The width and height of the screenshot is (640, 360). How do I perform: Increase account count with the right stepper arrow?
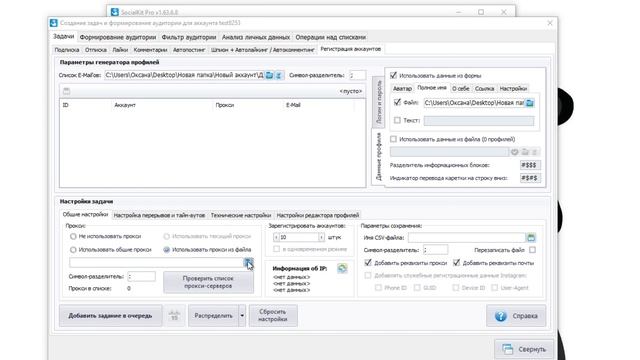(x=321, y=237)
